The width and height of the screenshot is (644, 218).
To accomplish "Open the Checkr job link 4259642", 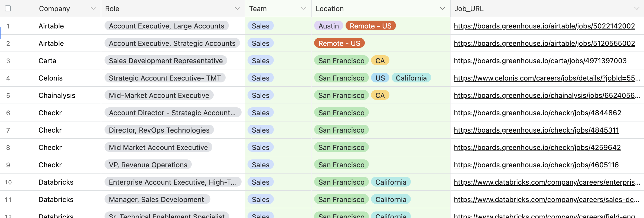I will click(537, 148).
